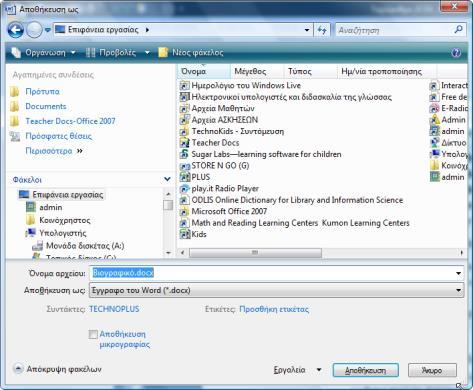The height and width of the screenshot is (390, 473).
Task: Open recent pages dropdown beside navigation arrows
Action: point(48,30)
